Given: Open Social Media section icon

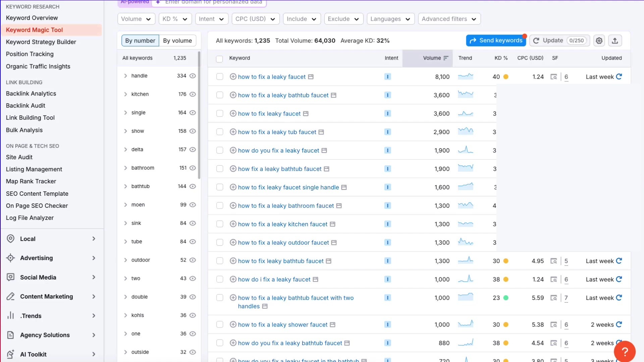Looking at the screenshot, I should tap(11, 277).
